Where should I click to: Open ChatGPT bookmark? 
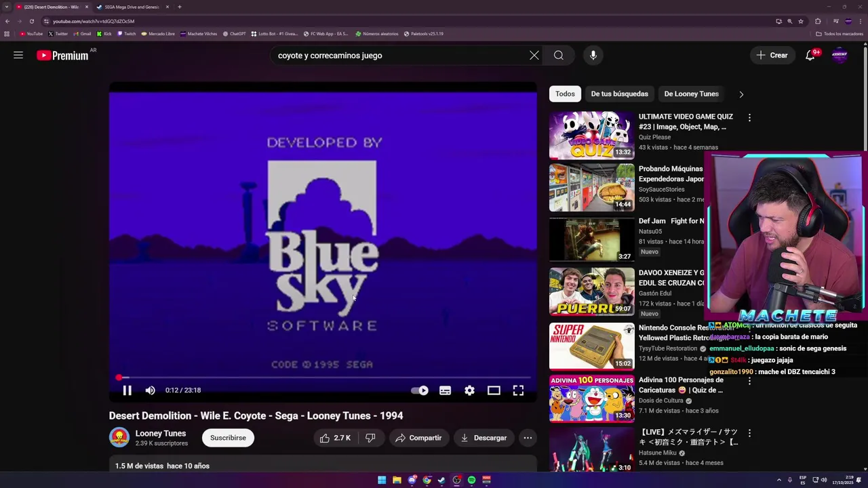pos(234,33)
